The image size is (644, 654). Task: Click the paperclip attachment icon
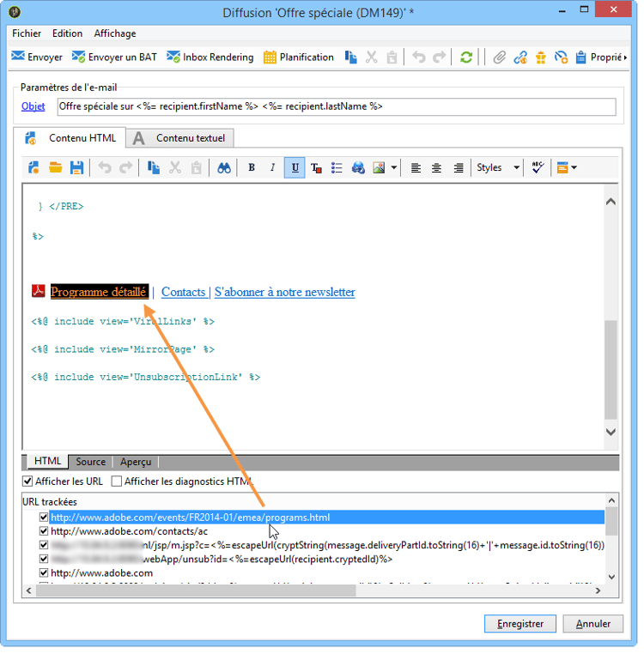(499, 58)
